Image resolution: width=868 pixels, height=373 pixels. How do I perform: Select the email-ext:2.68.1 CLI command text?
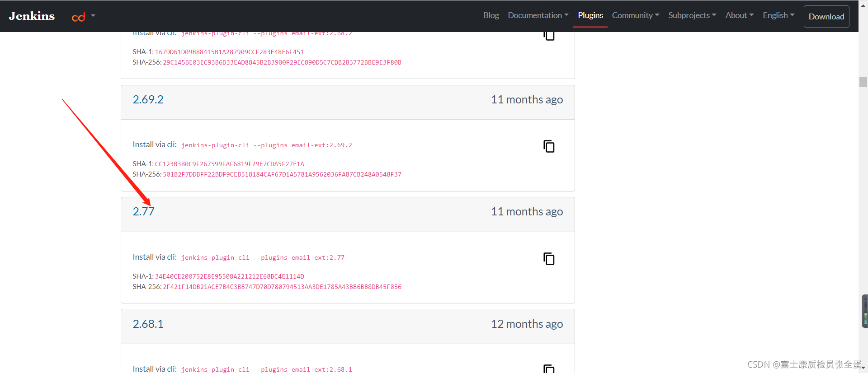click(x=267, y=369)
